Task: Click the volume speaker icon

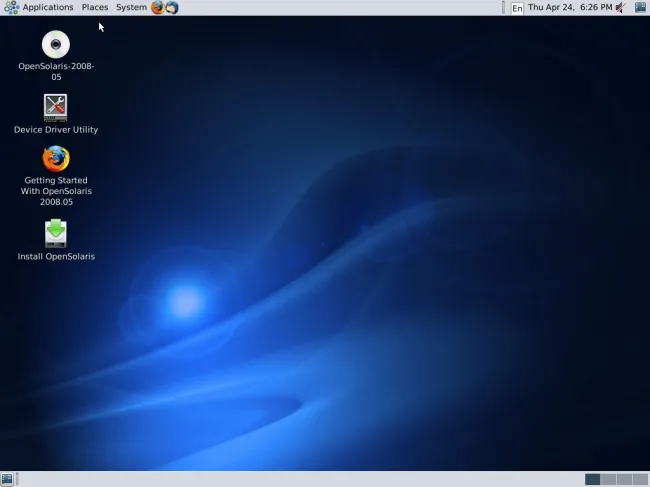Action: [621, 7]
